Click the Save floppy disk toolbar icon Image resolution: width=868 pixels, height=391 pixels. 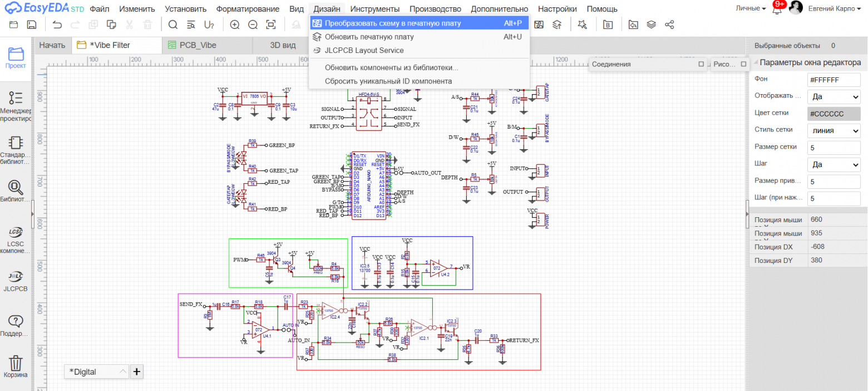(32, 25)
